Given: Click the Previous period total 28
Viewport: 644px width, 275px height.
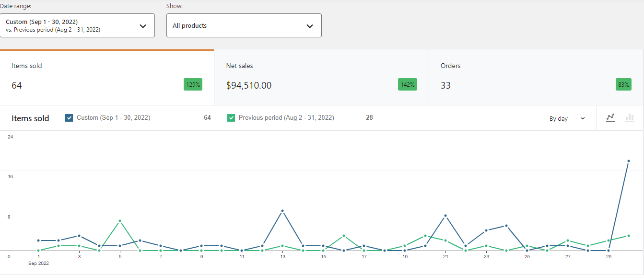Looking at the screenshot, I should pyautogui.click(x=369, y=117).
